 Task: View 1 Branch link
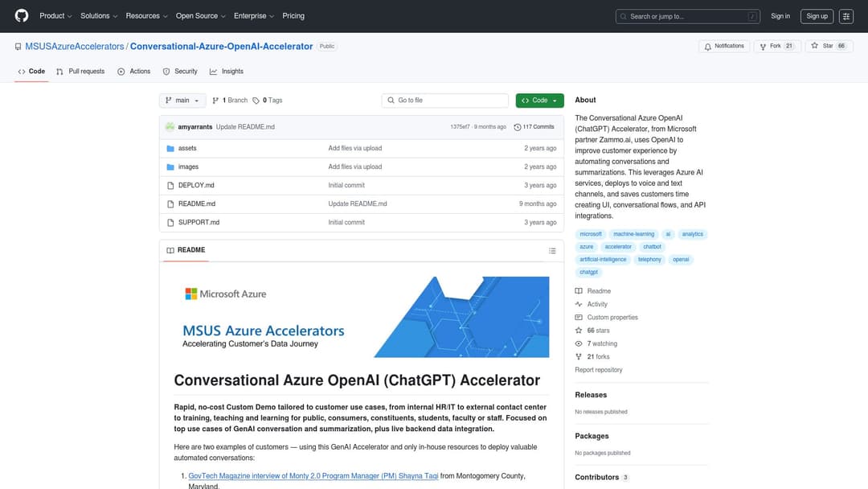coord(230,101)
